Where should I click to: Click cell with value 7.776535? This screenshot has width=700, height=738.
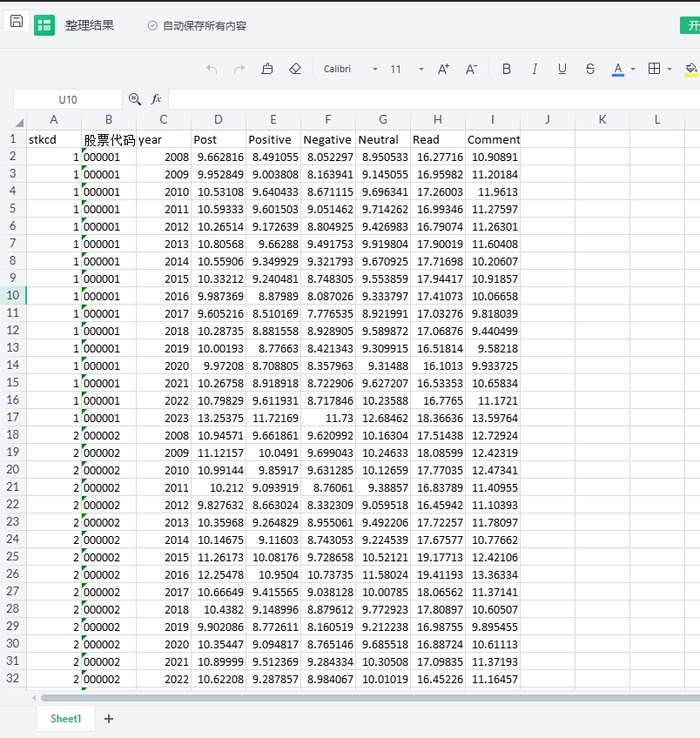[x=328, y=313]
